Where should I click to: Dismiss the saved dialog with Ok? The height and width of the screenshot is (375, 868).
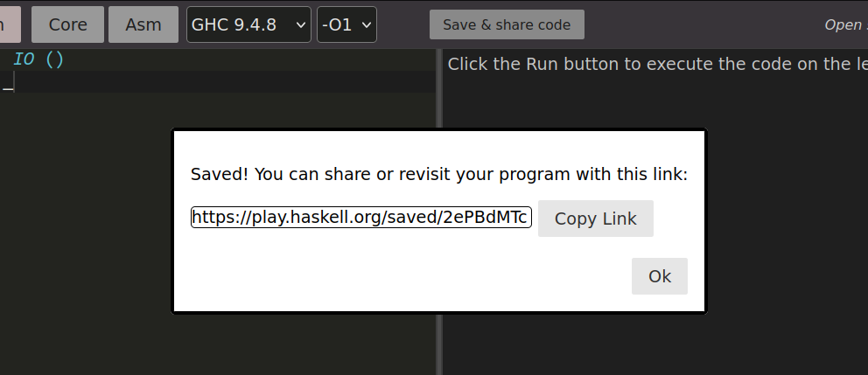pos(659,276)
